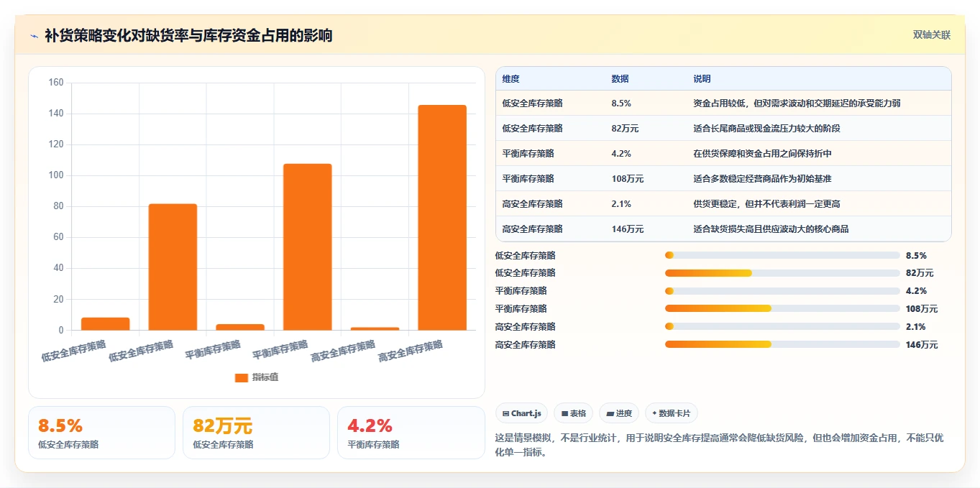Click the 2.1% value in the table
This screenshot has width=980, height=488.
tap(621, 204)
